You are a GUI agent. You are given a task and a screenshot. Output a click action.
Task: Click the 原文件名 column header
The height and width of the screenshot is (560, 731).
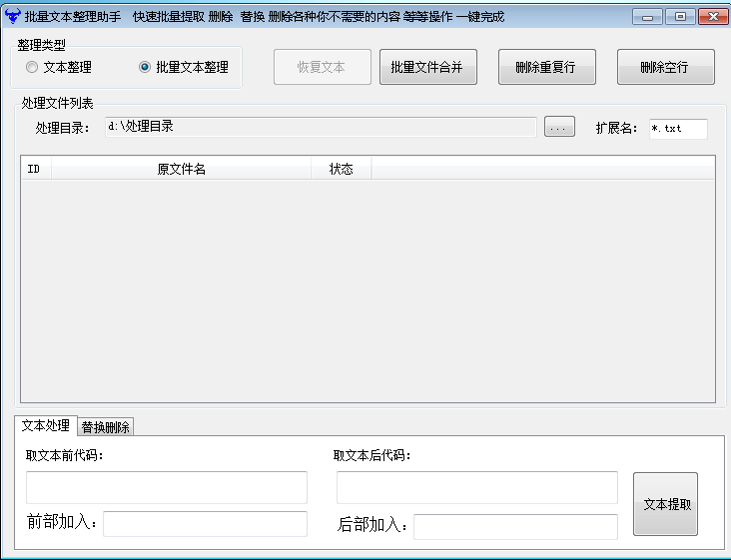pyautogui.click(x=182, y=169)
